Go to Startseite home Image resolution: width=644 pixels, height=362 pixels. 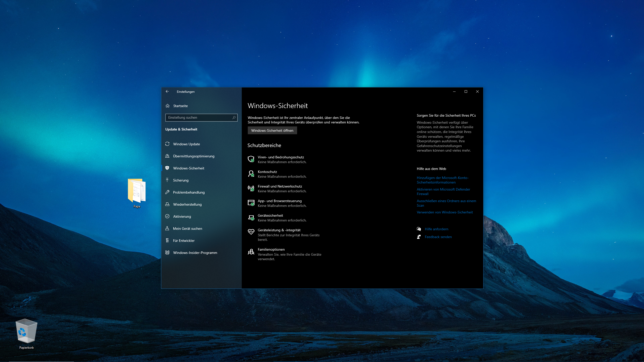(x=180, y=106)
